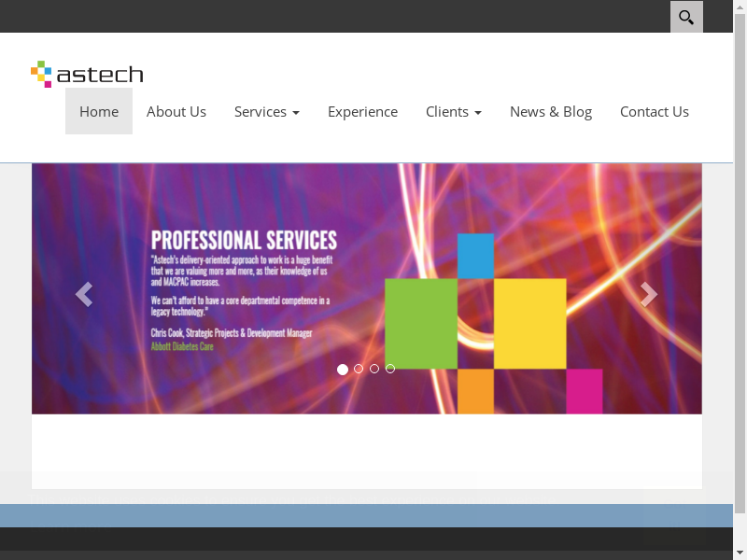Screen dimensions: 747x560
Task: Open News & Blog page
Action: (x=551, y=112)
